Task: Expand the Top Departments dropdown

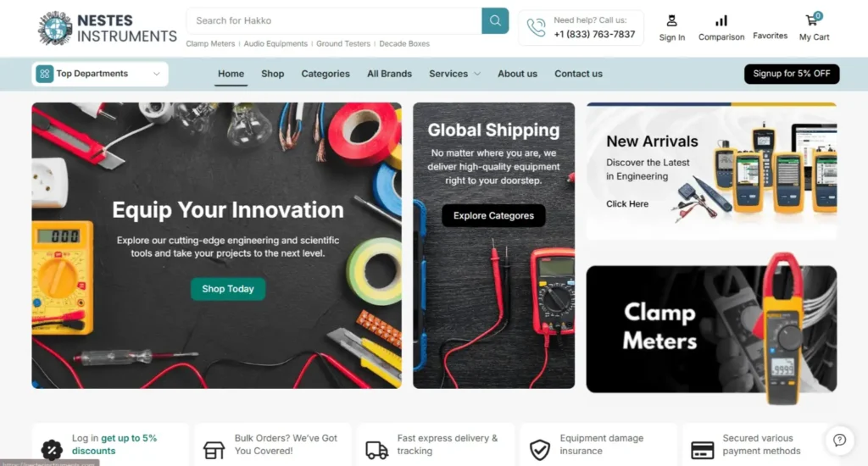Action: pyautogui.click(x=100, y=74)
